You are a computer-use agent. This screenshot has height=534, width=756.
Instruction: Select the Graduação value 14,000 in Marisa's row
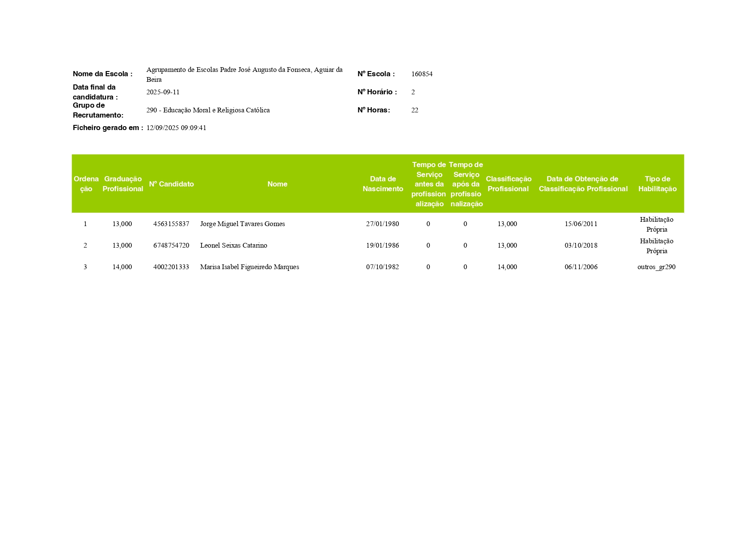point(122,267)
